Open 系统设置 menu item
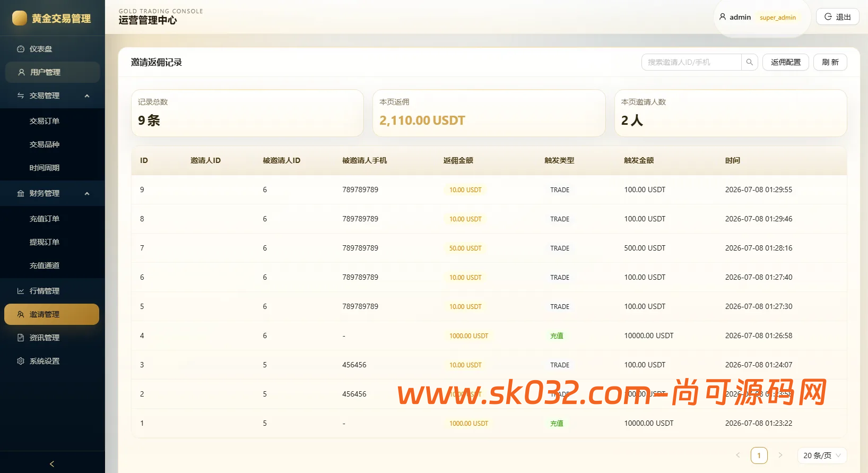Viewport: 868px width, 473px height. 53,361
